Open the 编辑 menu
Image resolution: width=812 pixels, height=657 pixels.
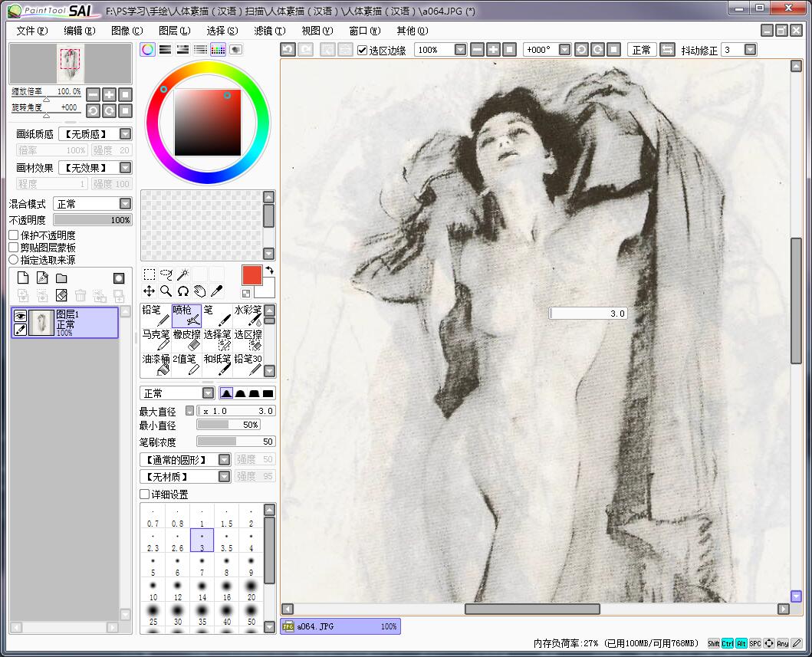point(80,31)
